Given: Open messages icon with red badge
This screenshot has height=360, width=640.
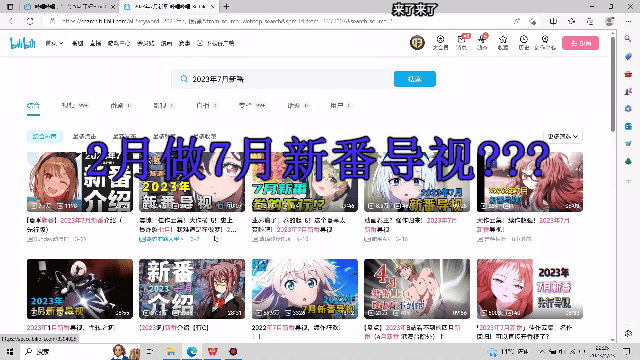Looking at the screenshot, I should 462,42.
